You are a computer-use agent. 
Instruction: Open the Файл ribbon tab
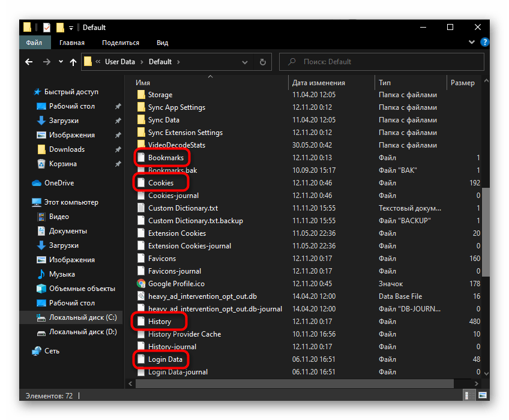(x=34, y=43)
